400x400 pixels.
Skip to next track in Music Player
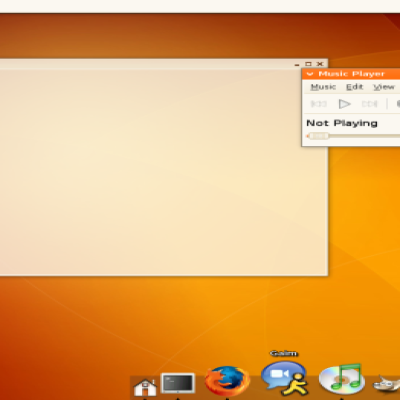pyautogui.click(x=370, y=104)
